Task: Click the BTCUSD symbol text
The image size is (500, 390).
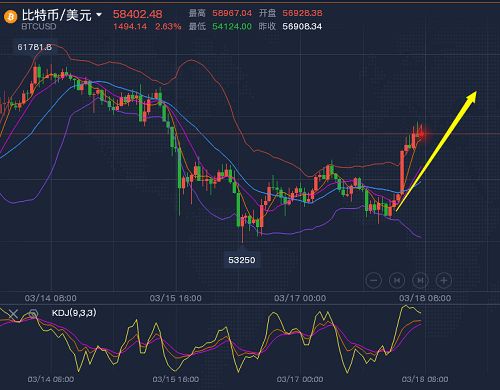Action: click(x=39, y=27)
